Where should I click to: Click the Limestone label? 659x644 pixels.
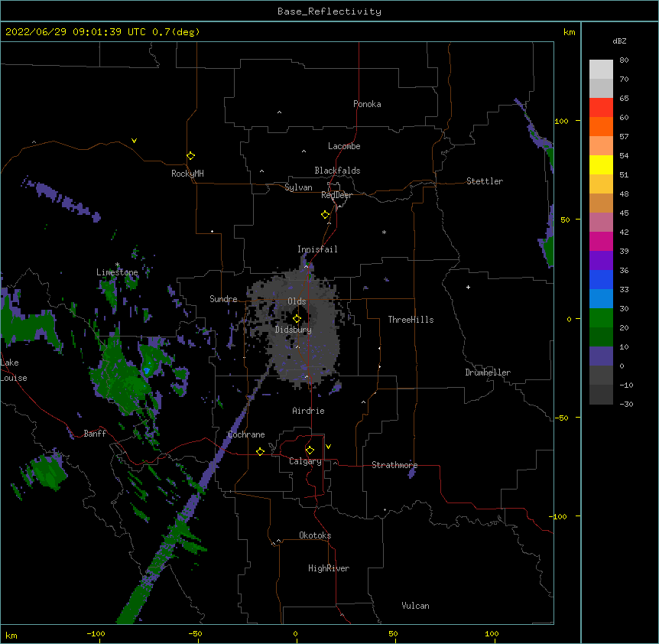pos(117,272)
